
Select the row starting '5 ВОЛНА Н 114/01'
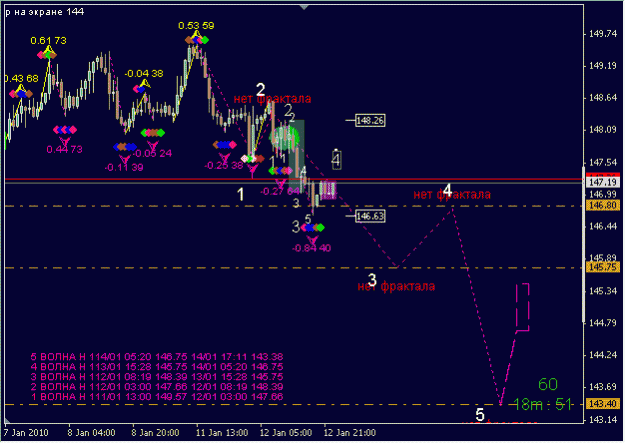pos(157,356)
